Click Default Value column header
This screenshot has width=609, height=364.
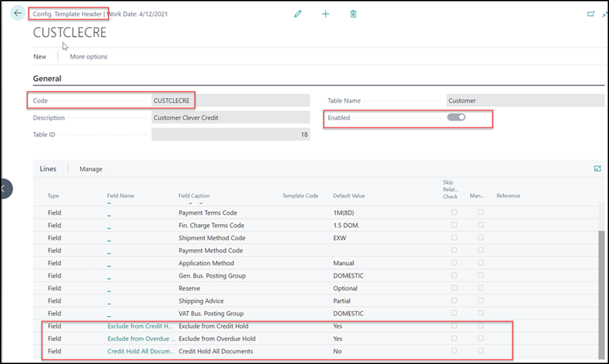[x=349, y=196]
